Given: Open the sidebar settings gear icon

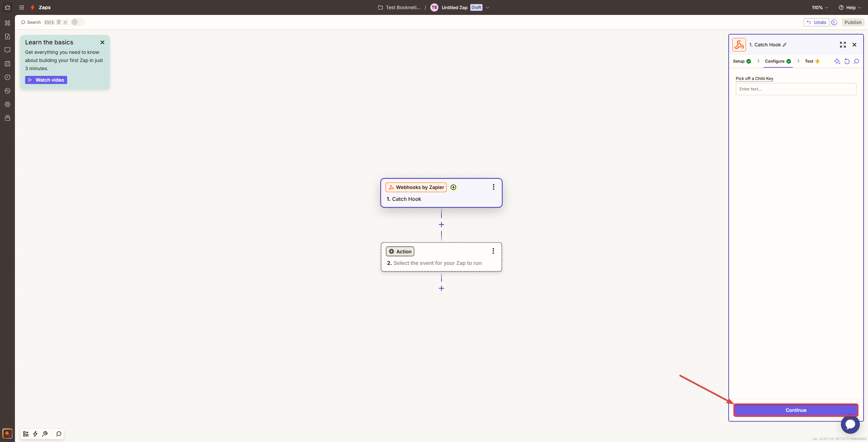Looking at the screenshot, I should (x=7, y=104).
